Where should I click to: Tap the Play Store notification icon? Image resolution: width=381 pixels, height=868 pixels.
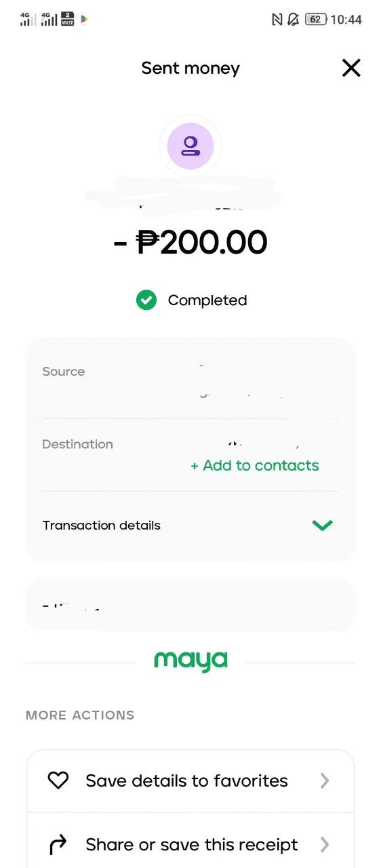click(84, 19)
